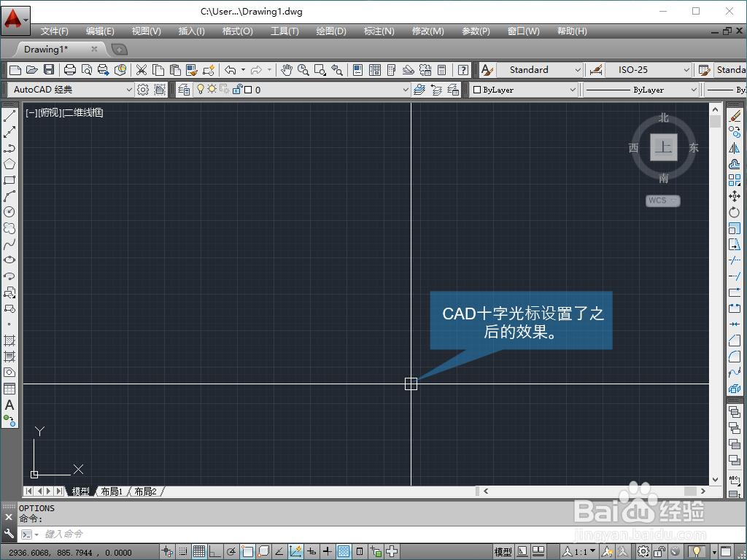Save the current drawing

tap(49, 70)
